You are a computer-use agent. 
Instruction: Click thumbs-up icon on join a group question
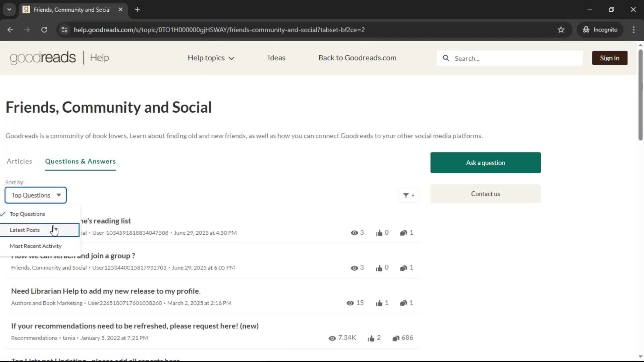(379, 268)
